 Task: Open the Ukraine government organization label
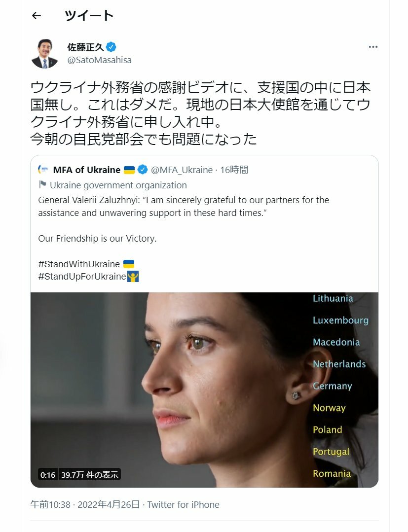[118, 185]
